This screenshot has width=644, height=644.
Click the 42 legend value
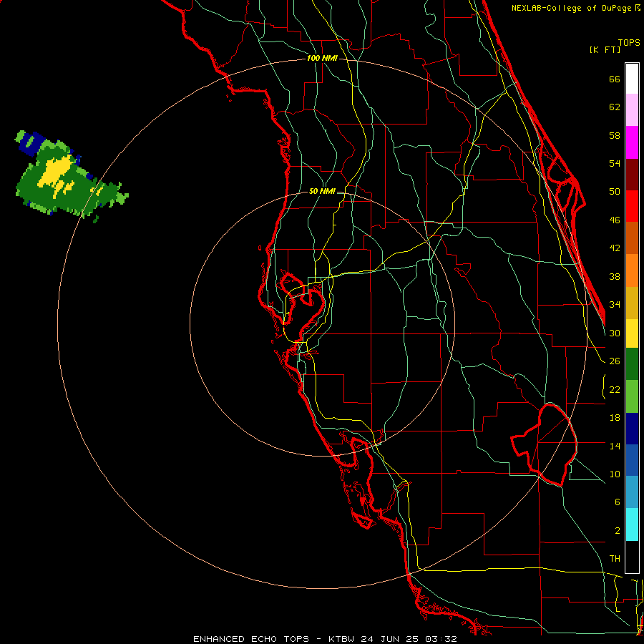[x=615, y=248]
